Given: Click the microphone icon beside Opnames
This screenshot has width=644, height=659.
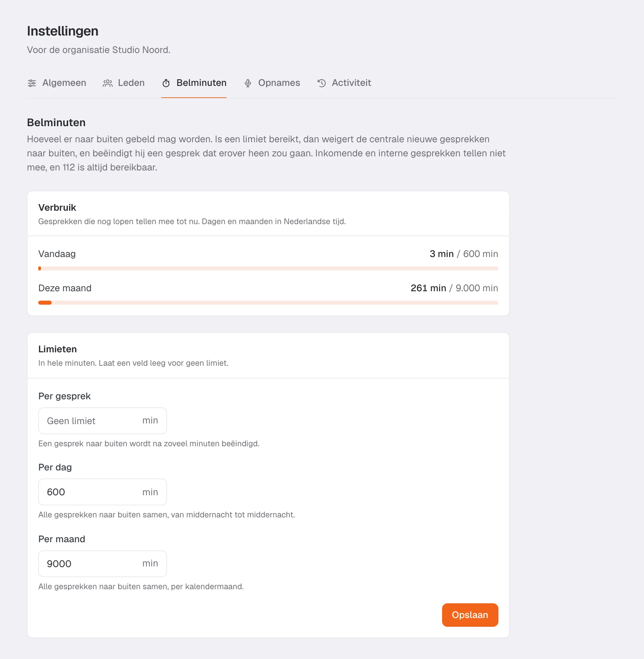Looking at the screenshot, I should coord(248,83).
